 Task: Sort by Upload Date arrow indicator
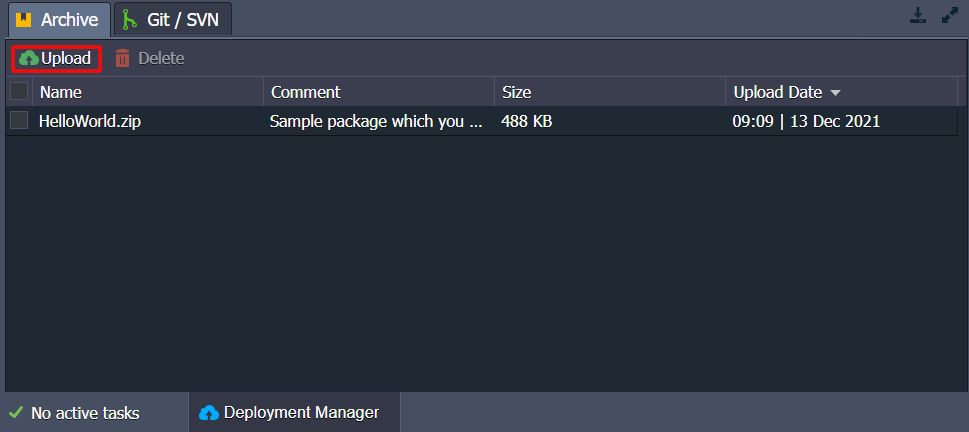point(836,93)
